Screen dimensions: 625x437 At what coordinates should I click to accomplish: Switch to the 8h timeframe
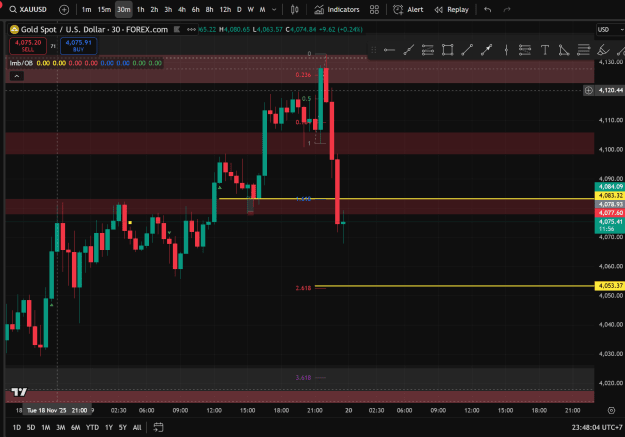pos(209,10)
